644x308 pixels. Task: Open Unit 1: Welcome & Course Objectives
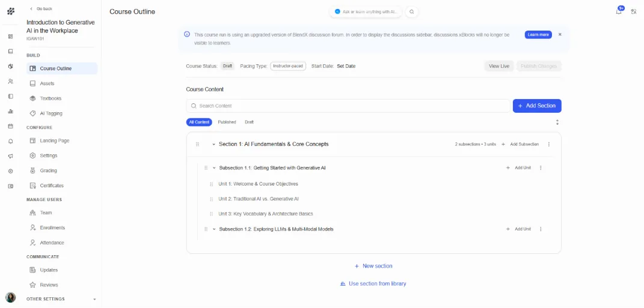pos(259,184)
